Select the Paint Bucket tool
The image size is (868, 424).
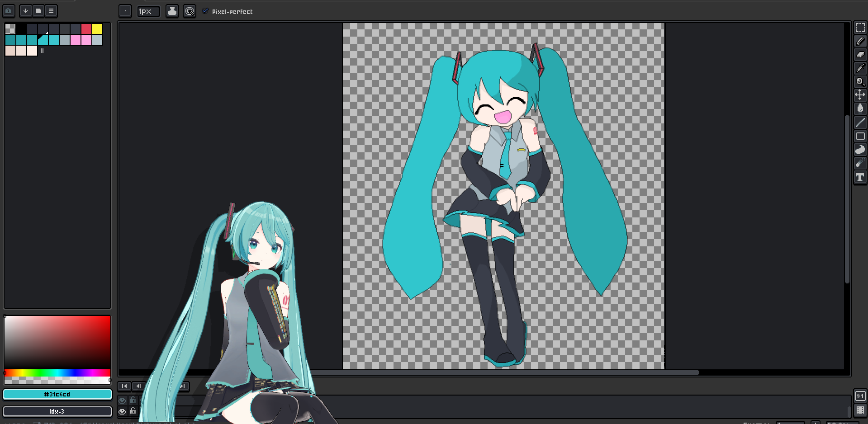coord(860,108)
